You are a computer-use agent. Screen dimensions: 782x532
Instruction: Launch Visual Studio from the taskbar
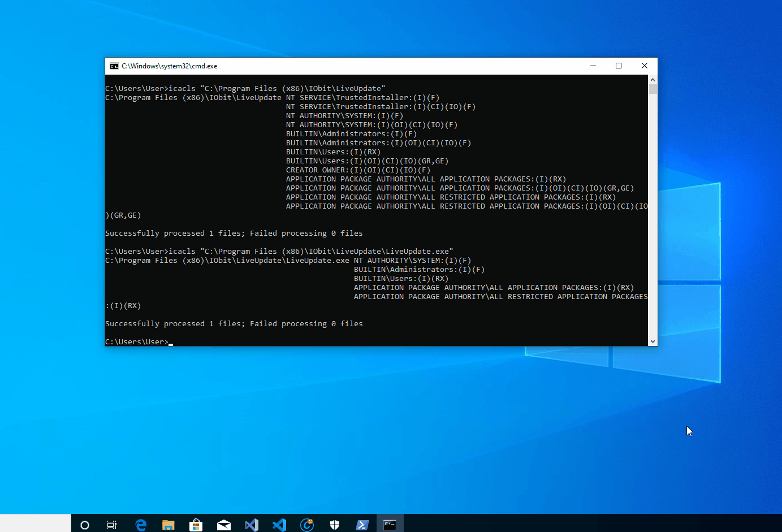[x=252, y=525]
